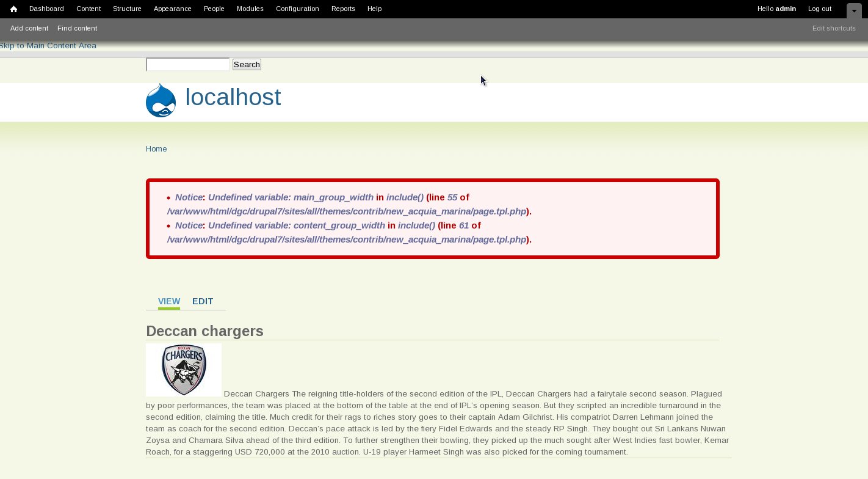Click the main_group_width undefined variable notice
The width and height of the screenshot is (868, 479).
(x=349, y=204)
